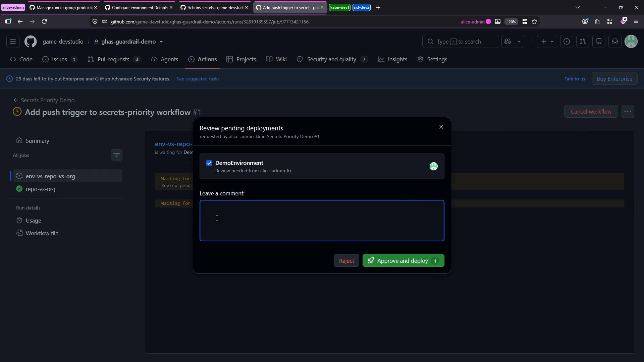Open the browser account icon

click(585, 21)
